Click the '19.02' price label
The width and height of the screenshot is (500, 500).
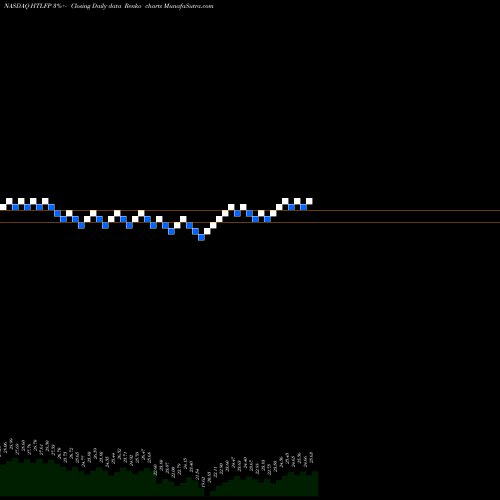pyautogui.click(x=203, y=483)
